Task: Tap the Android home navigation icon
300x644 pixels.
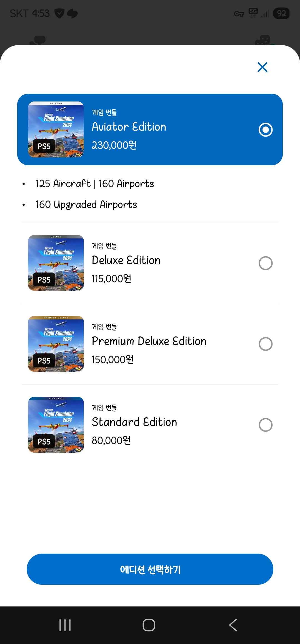Action: 149,625
